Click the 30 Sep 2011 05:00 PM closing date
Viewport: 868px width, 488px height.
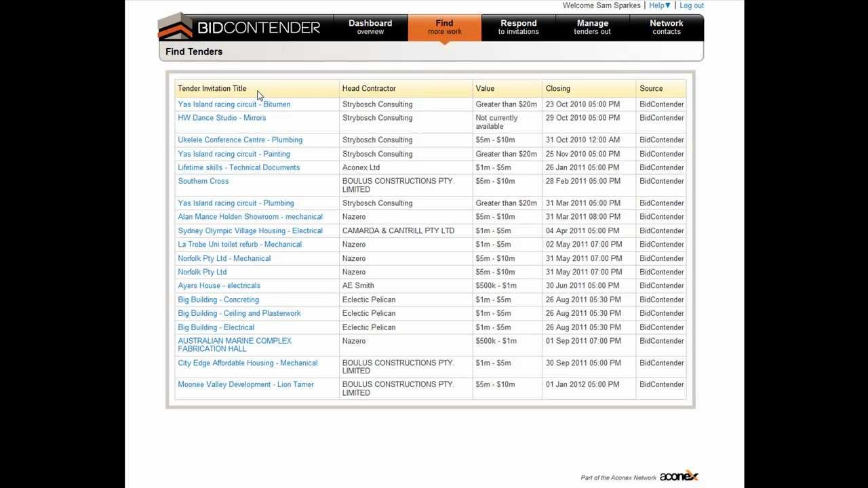[583, 363]
